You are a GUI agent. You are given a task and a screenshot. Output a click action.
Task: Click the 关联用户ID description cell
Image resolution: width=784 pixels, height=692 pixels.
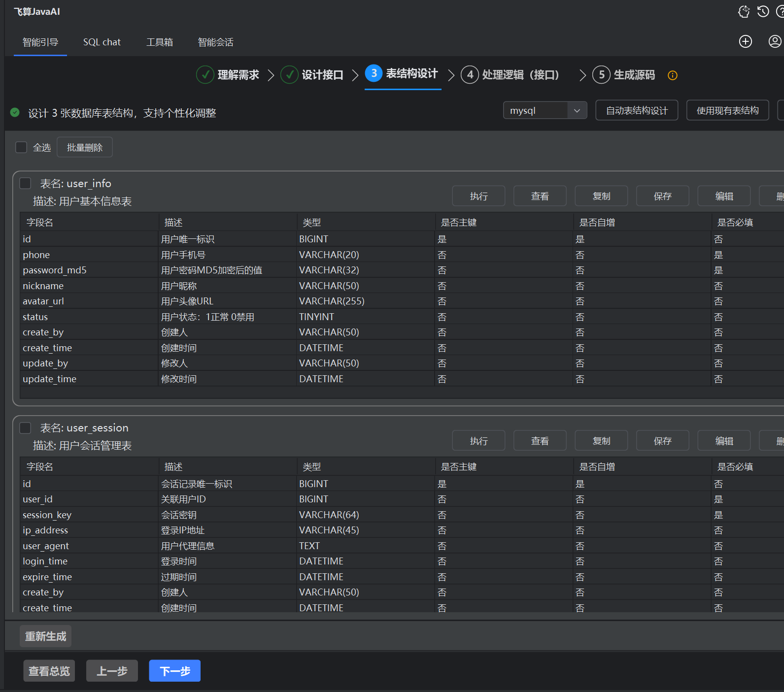pyautogui.click(x=227, y=499)
